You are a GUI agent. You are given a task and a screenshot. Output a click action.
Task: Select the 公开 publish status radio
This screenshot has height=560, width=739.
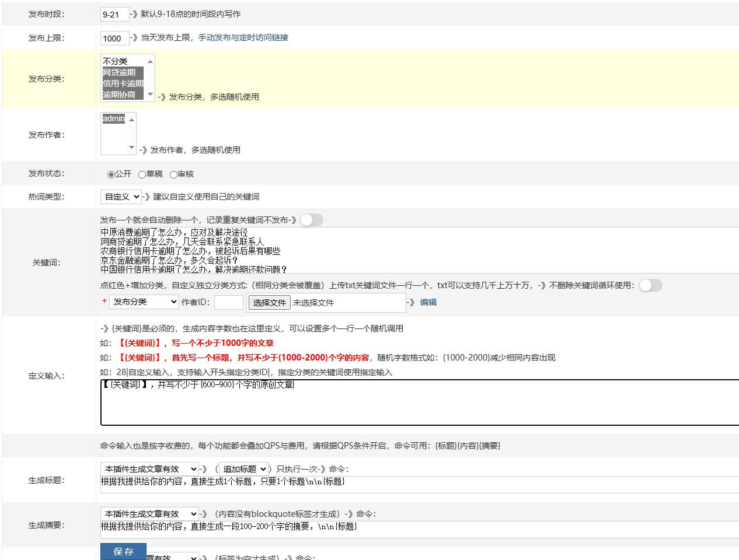pyautogui.click(x=111, y=174)
